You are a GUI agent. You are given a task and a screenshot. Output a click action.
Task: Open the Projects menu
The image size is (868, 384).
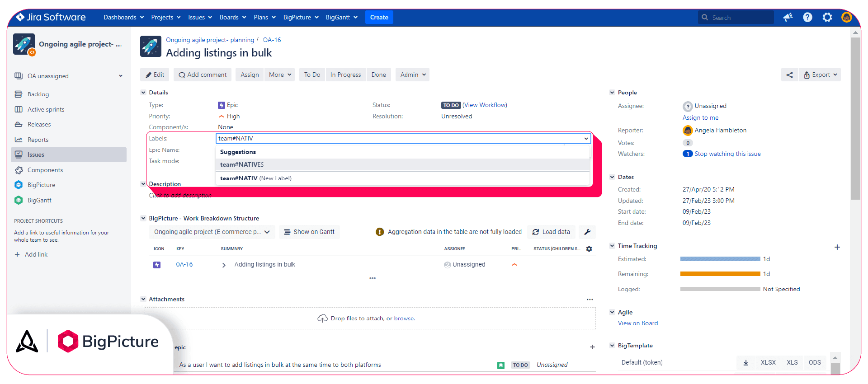(166, 17)
